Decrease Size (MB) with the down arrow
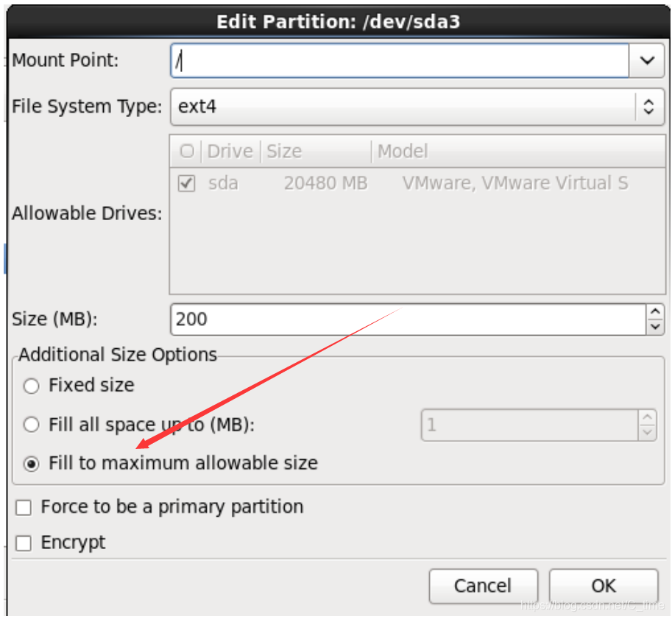Image resolution: width=672 pixels, height=619 pixels. (655, 327)
